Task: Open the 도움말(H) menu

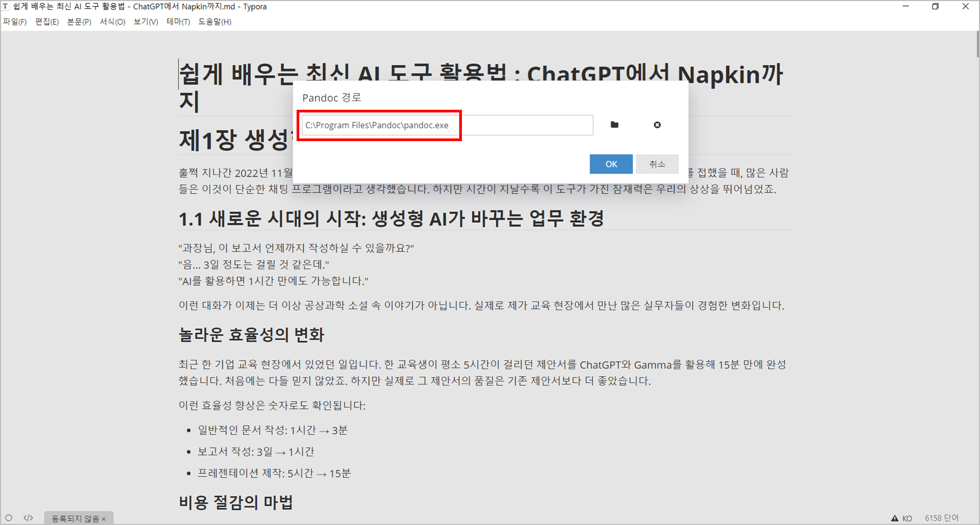Action: (214, 22)
